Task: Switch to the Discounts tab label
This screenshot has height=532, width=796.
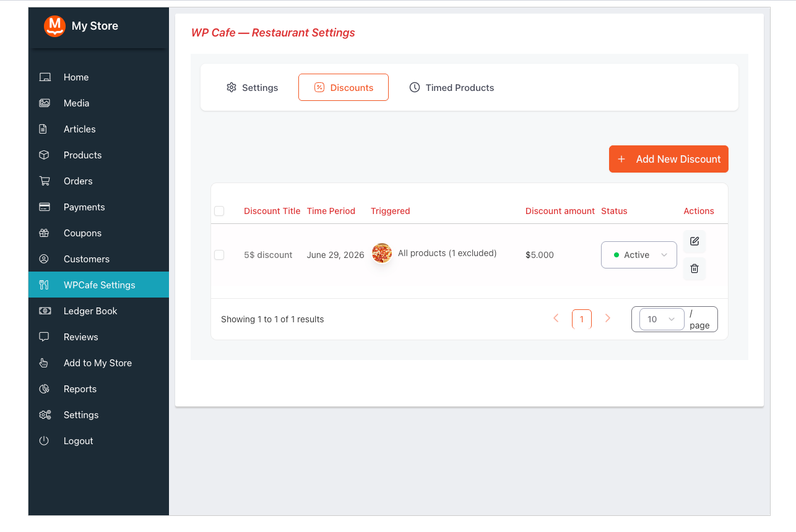Action: point(352,88)
